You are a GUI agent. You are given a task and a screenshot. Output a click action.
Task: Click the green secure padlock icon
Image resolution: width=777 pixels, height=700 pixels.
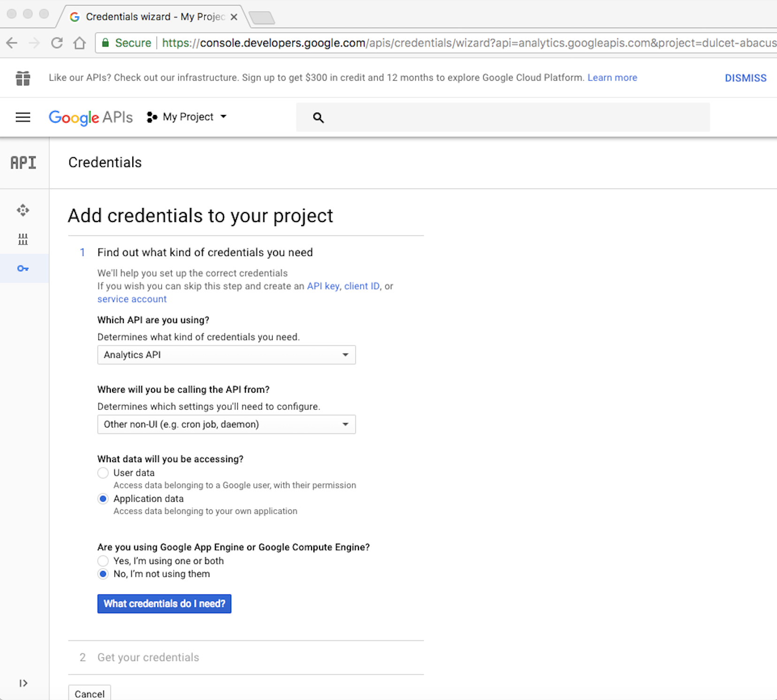point(106,43)
